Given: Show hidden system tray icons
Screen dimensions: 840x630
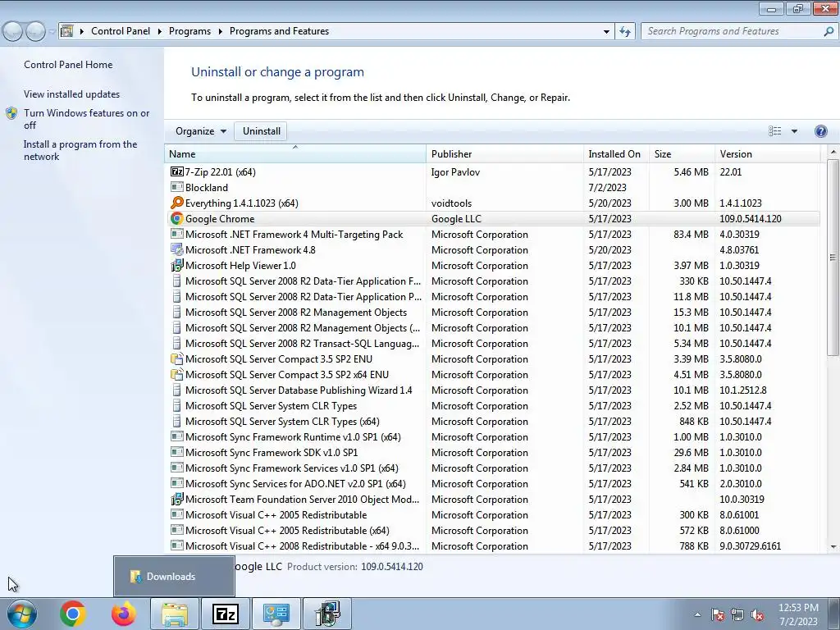Looking at the screenshot, I should [697, 615].
